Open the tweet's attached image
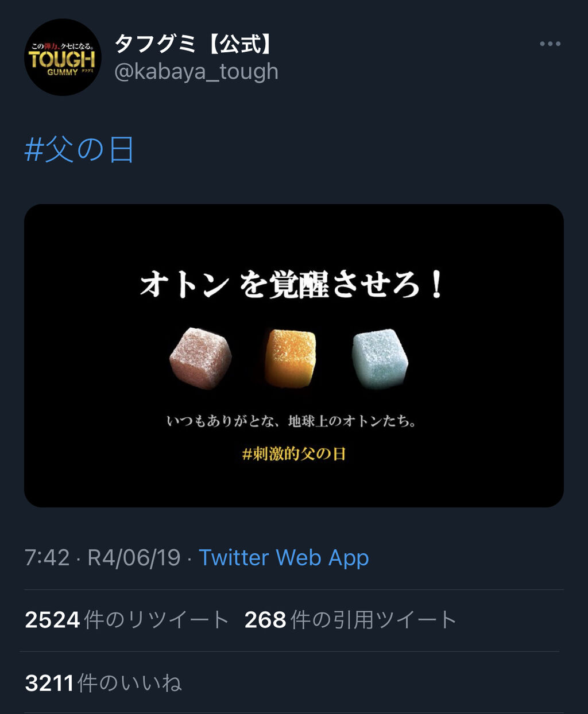Image resolution: width=588 pixels, height=714 pixels. tap(294, 355)
